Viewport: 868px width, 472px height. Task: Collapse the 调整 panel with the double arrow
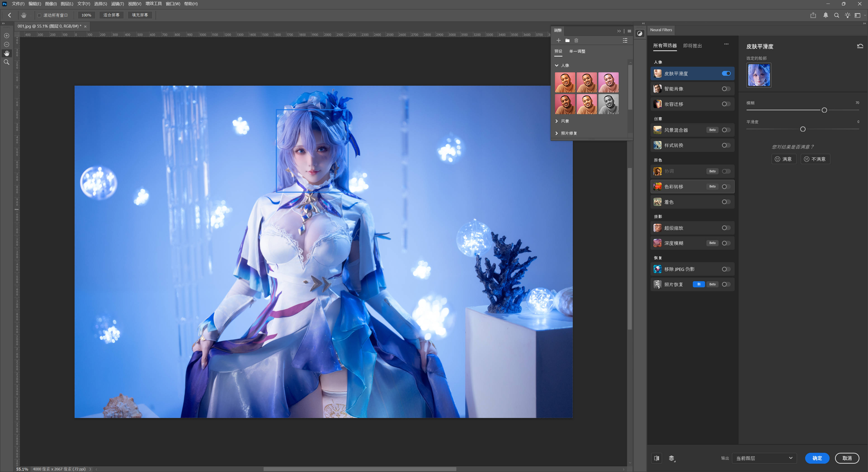click(x=619, y=31)
